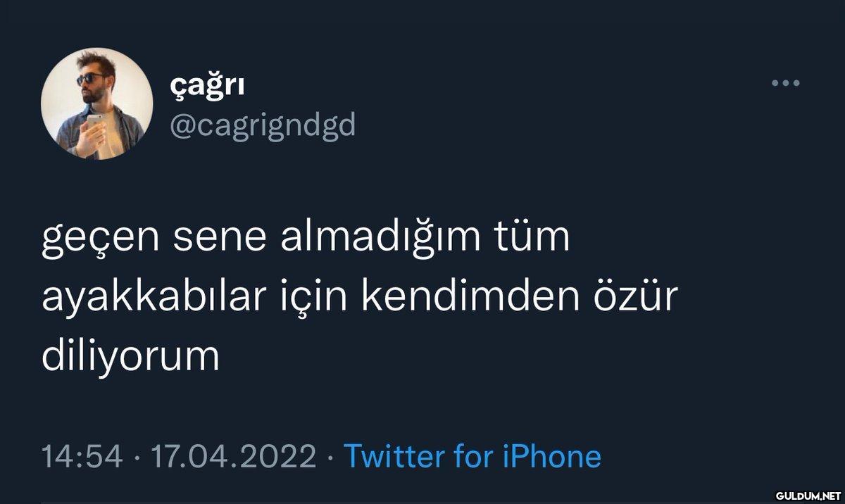845x504 pixels.
Task: Open the three-dot more options menu
Action: tap(786, 84)
